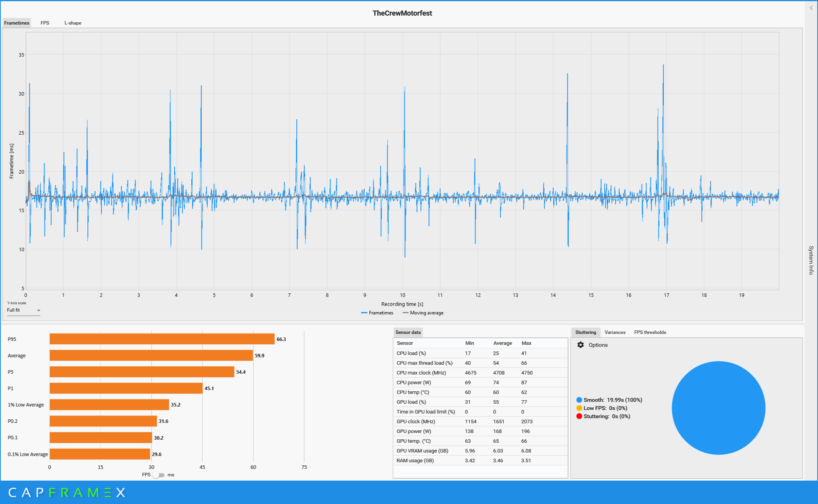Switch to the FPS chart tab
The height and width of the screenshot is (504, 818).
click(45, 23)
